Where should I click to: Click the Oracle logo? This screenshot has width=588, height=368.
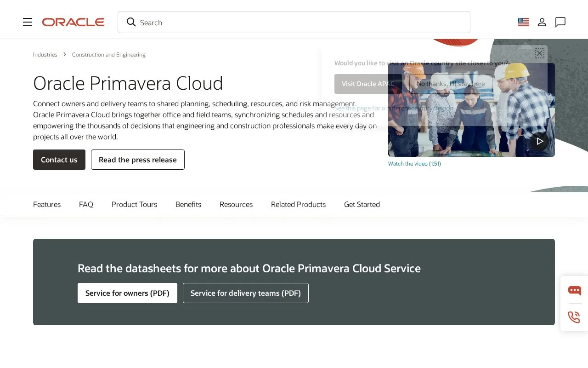click(x=73, y=22)
